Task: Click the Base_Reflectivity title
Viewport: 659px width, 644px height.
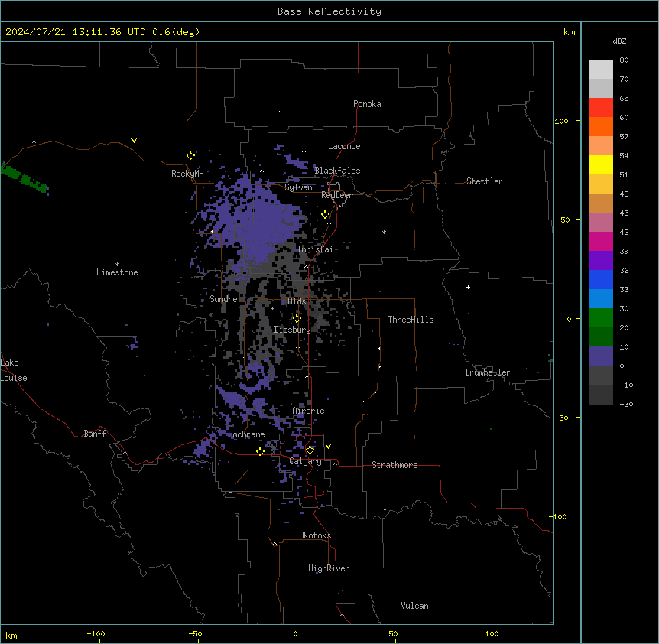Action: click(329, 11)
